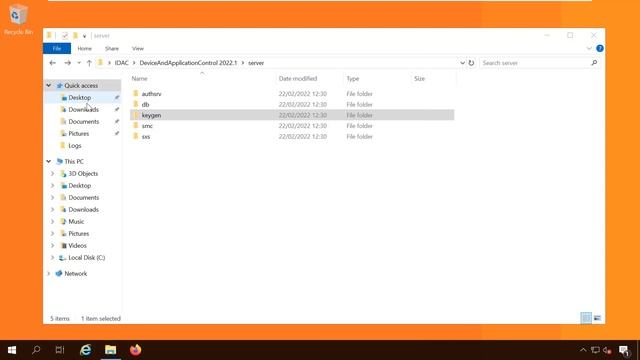Viewport: 640px width, 360px height.
Task: Open the Customize Quick Access Toolbar dropdown
Action: [84, 36]
